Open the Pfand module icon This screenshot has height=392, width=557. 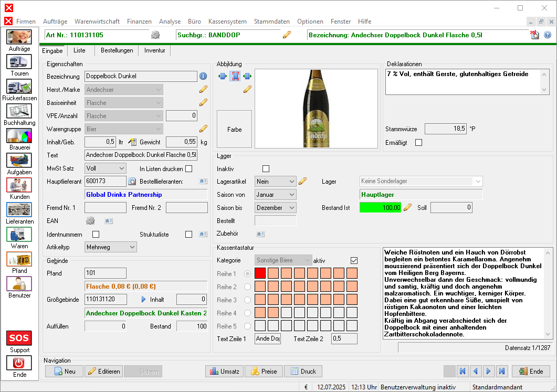click(19, 259)
